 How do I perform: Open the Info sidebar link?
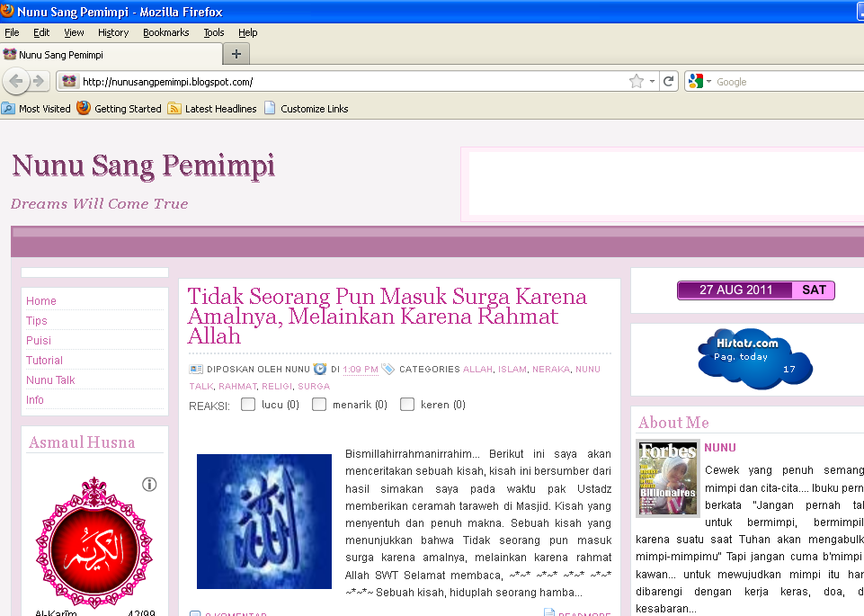pos(35,400)
